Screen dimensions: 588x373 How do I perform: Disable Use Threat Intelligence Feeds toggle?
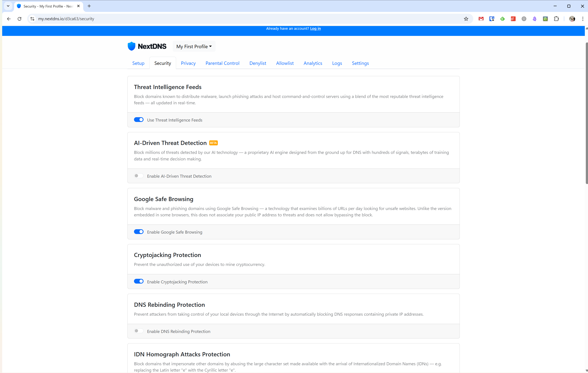coord(139,120)
